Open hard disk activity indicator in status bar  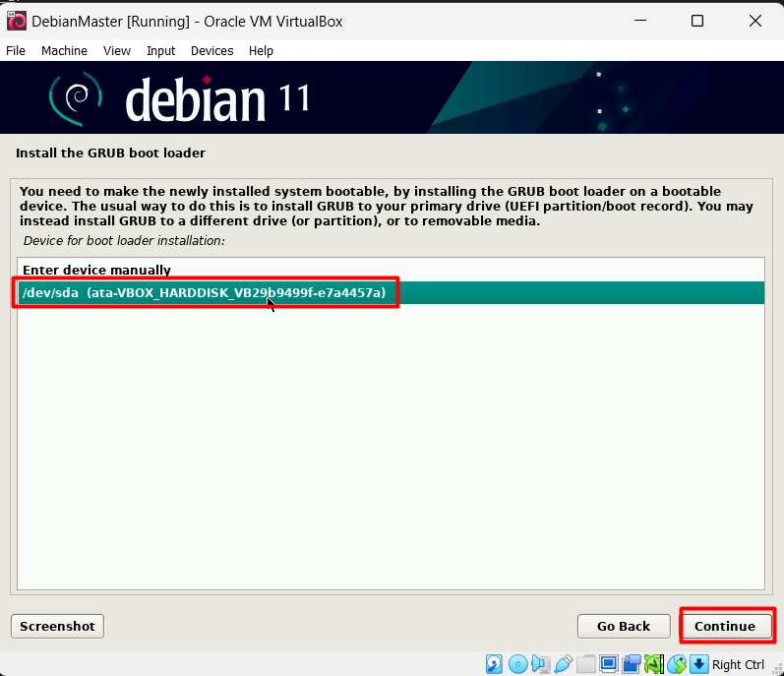pyautogui.click(x=494, y=664)
